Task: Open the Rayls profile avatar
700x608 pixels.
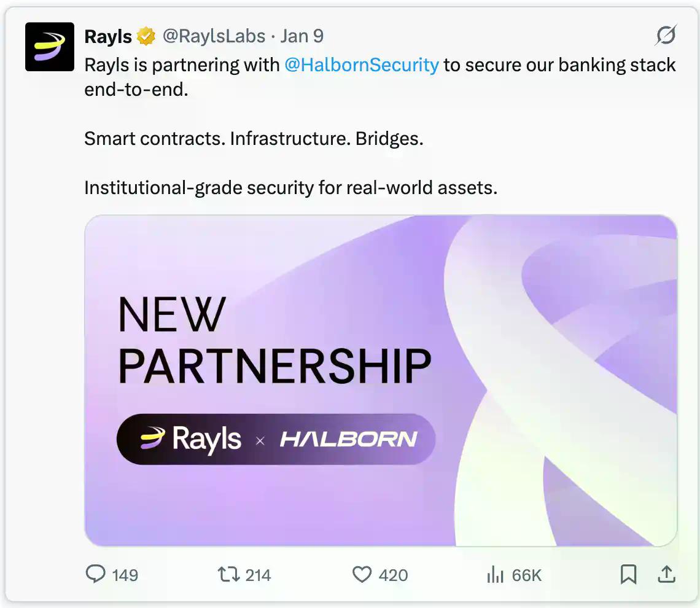Action: point(50,47)
